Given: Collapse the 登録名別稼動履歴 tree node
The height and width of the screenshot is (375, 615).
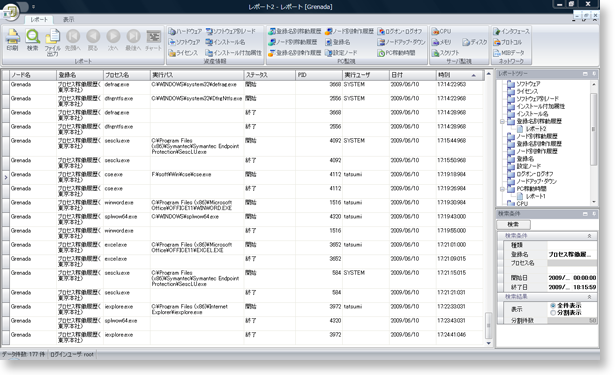Looking at the screenshot, I should tap(502, 122).
